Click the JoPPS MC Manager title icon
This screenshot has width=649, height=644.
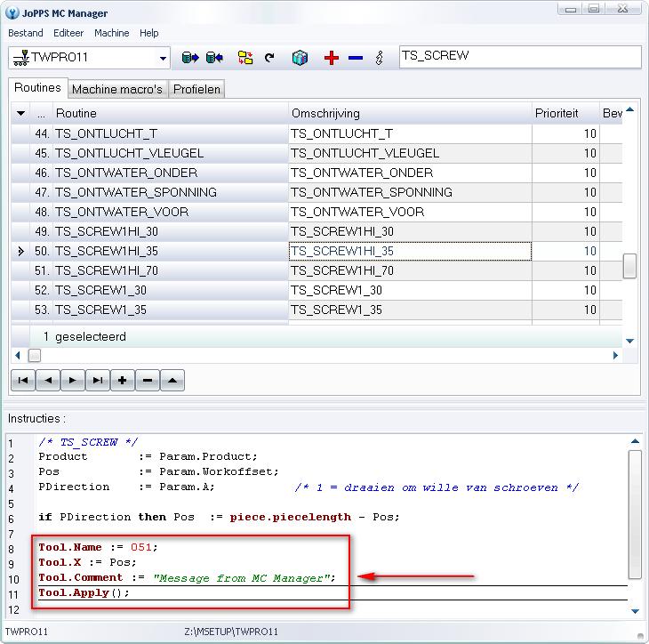[12, 12]
